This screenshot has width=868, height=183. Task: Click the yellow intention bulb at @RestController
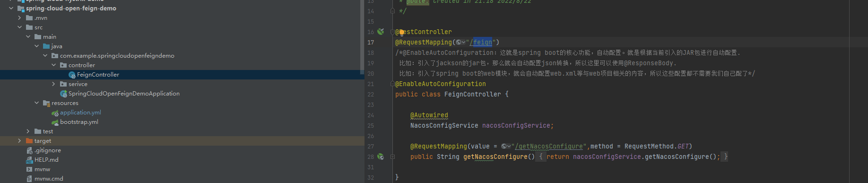click(x=401, y=32)
